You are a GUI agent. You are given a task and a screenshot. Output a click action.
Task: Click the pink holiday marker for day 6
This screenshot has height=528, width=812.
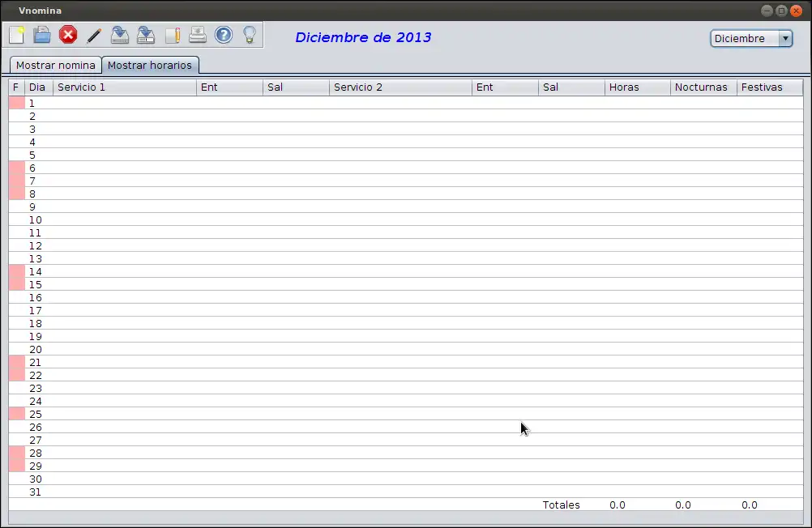16,168
